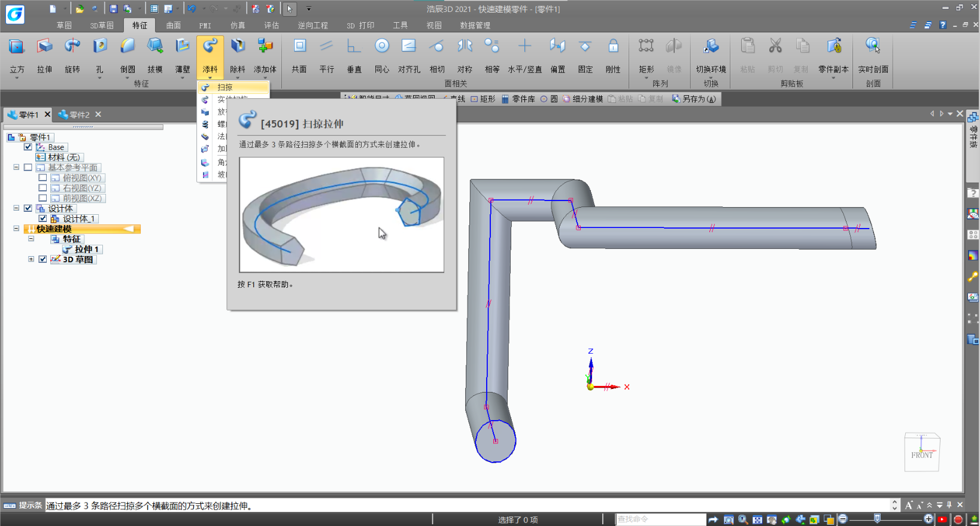Collapse the 基本参考平面 tree node

16,168
